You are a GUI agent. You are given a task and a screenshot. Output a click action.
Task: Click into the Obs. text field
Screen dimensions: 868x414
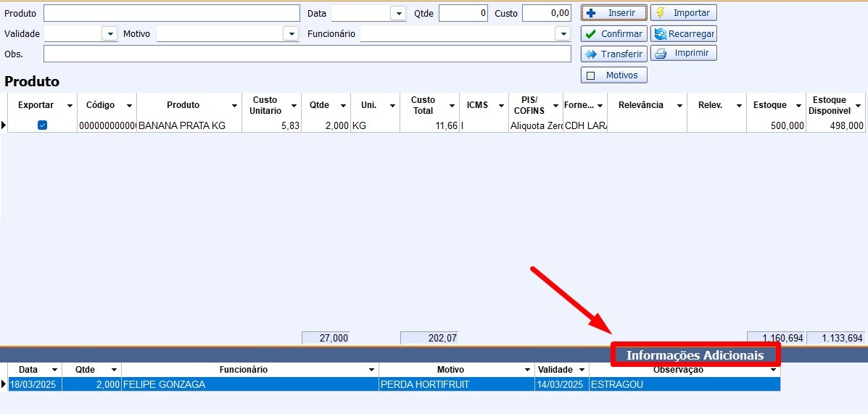[307, 54]
